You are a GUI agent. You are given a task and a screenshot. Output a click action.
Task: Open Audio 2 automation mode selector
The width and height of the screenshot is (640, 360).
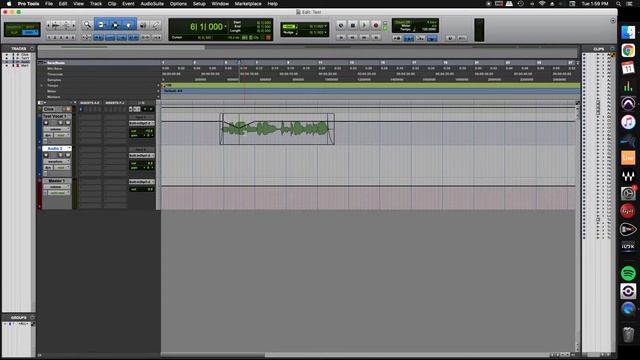[61, 167]
